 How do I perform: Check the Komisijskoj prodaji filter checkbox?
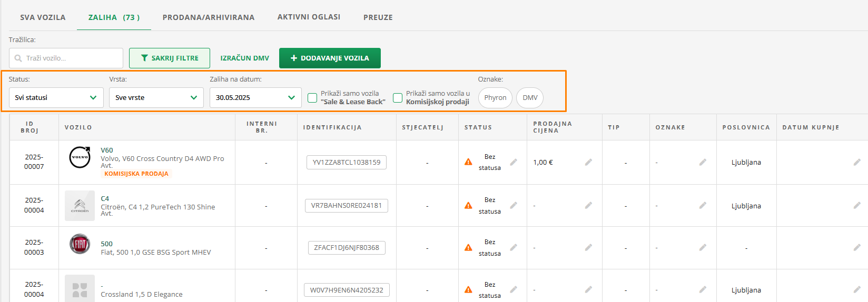point(398,98)
